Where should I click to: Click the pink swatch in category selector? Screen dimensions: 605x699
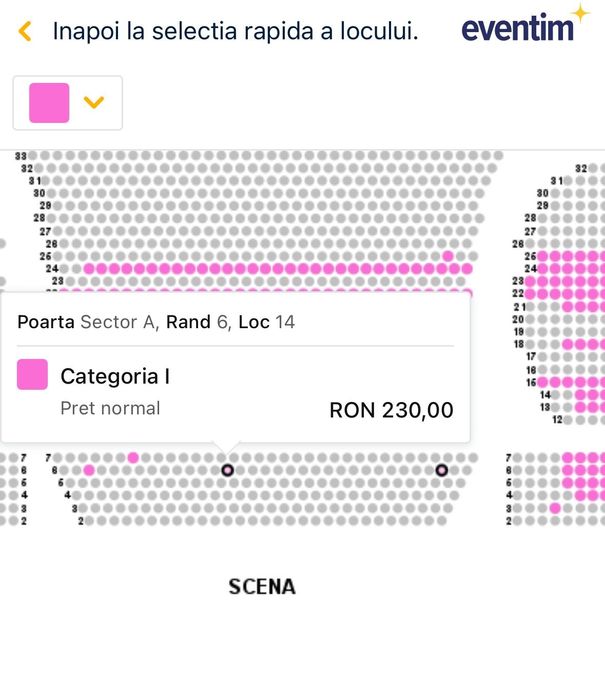tap(49, 102)
